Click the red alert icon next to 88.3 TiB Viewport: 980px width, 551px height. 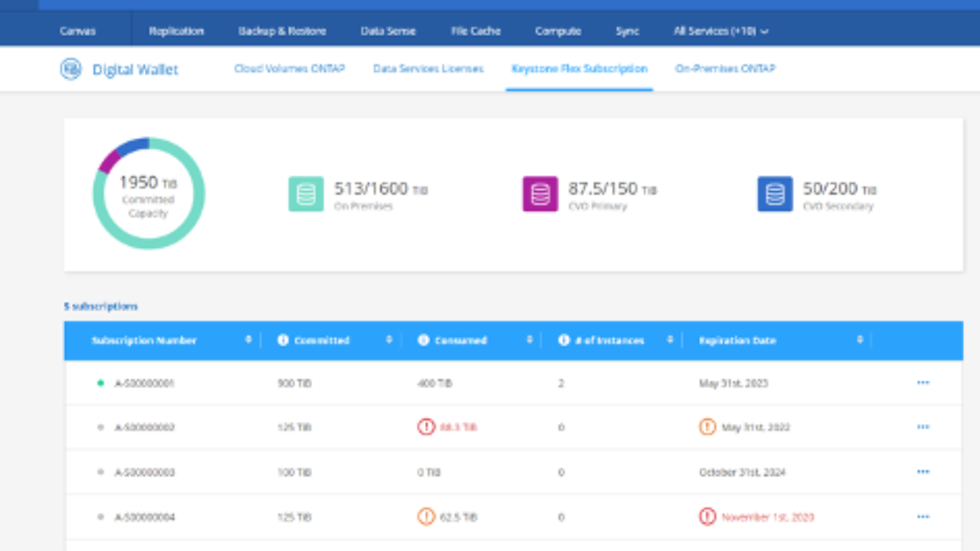click(426, 427)
